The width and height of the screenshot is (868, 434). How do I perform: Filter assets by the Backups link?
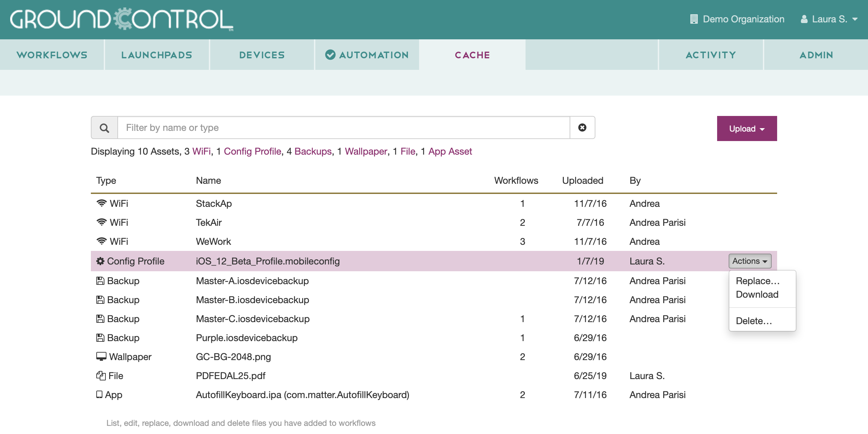[x=313, y=151]
